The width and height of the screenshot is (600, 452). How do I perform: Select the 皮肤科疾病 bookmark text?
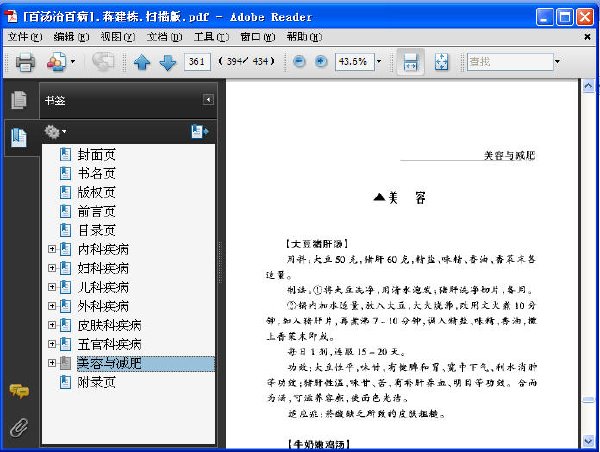click(x=109, y=325)
